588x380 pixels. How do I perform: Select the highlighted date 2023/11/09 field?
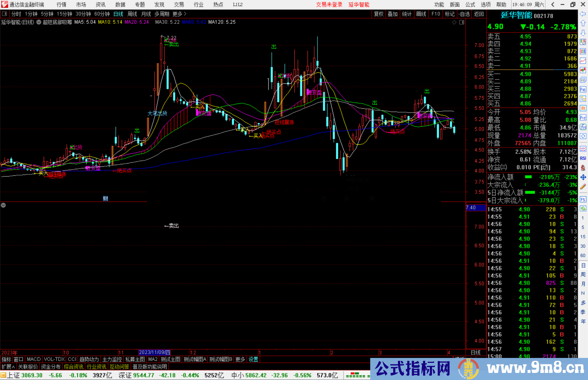click(x=155, y=352)
